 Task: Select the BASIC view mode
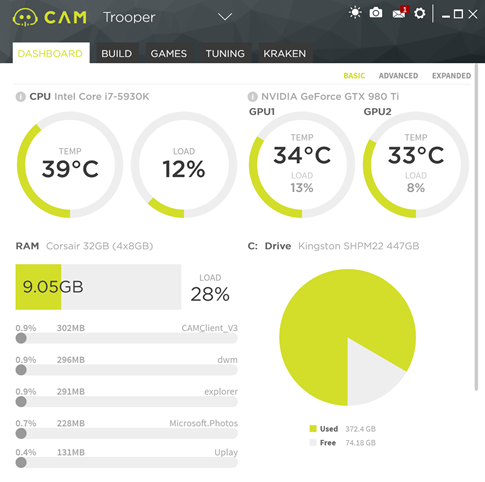tap(354, 76)
